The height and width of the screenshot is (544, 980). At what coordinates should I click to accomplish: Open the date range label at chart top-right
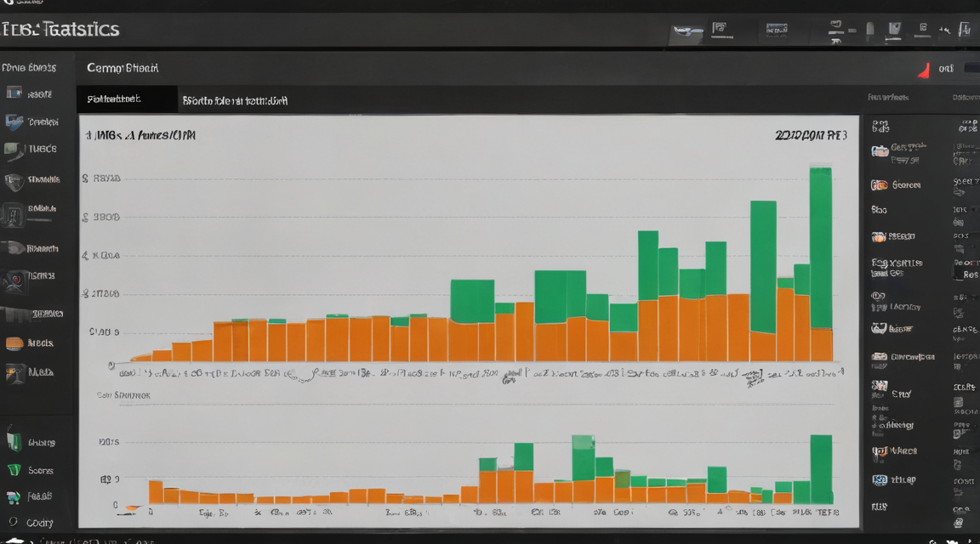click(811, 135)
